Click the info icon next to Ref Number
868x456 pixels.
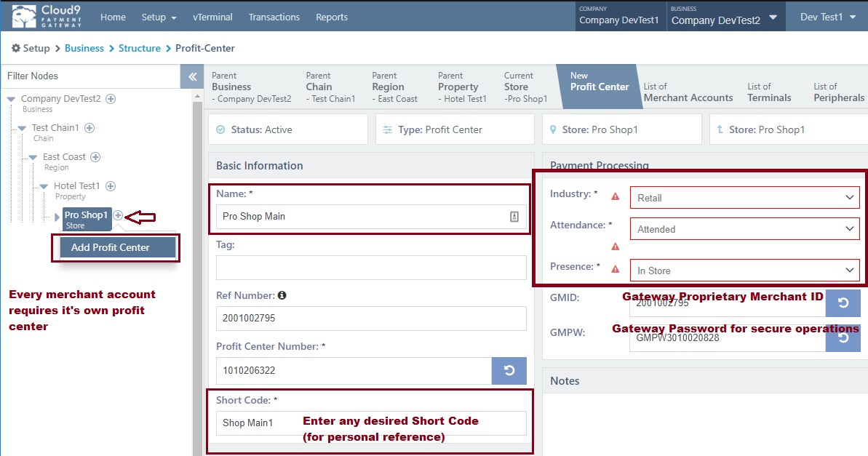(x=281, y=297)
